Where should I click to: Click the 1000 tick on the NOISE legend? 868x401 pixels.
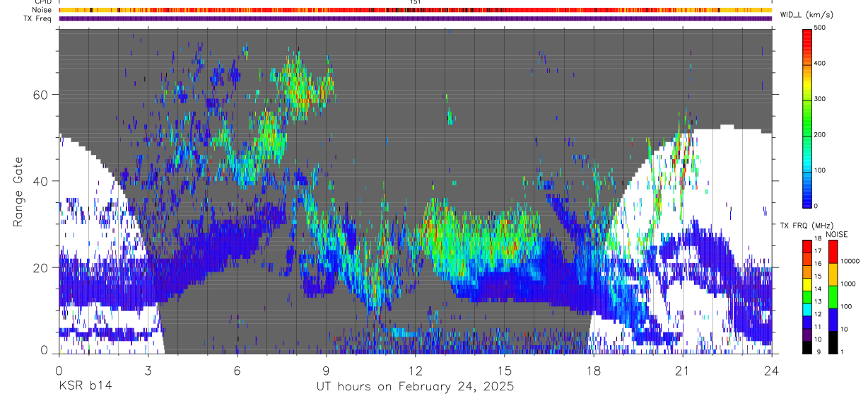(x=848, y=284)
